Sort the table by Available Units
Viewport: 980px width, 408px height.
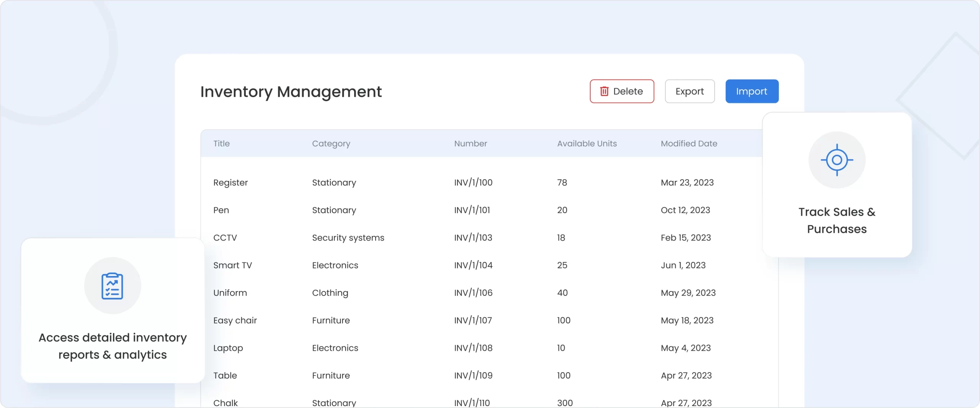point(587,143)
